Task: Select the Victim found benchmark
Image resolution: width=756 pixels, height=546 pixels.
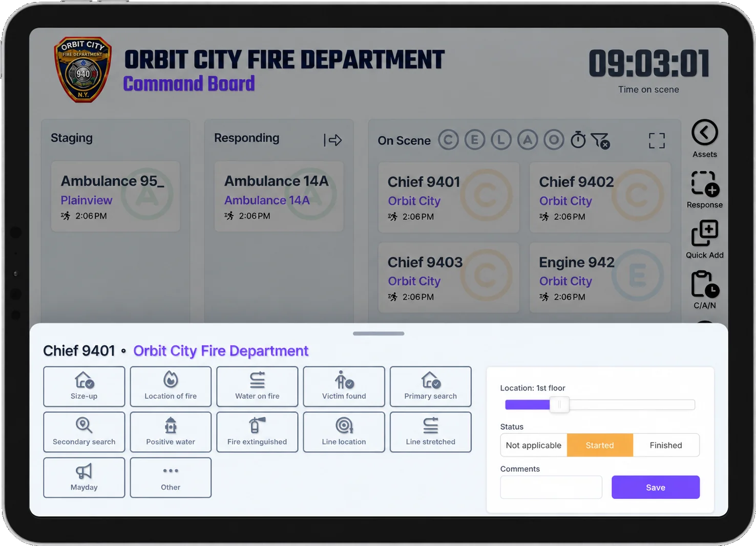Action: pyautogui.click(x=344, y=387)
